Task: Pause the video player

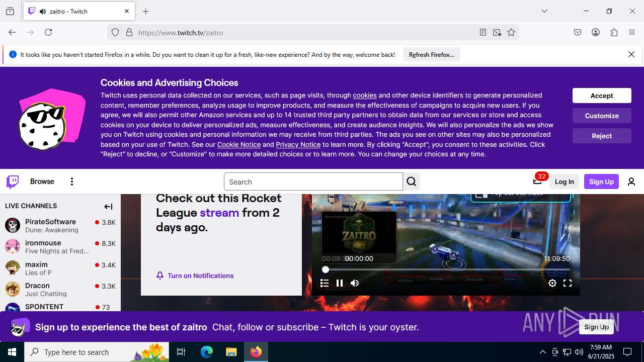Action: click(340, 283)
